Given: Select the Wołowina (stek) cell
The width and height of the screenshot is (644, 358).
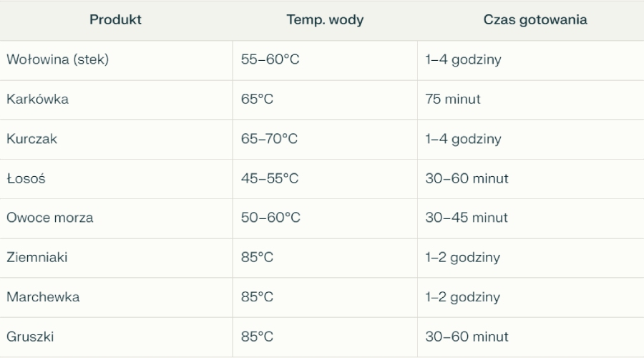Looking at the screenshot, I should [58, 60].
